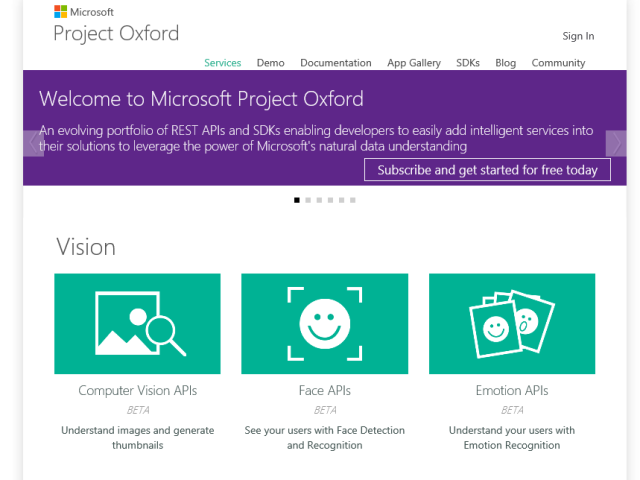Viewport: 640px width, 480px height.
Task: Open the SDKs menu item
Action: click(x=468, y=62)
